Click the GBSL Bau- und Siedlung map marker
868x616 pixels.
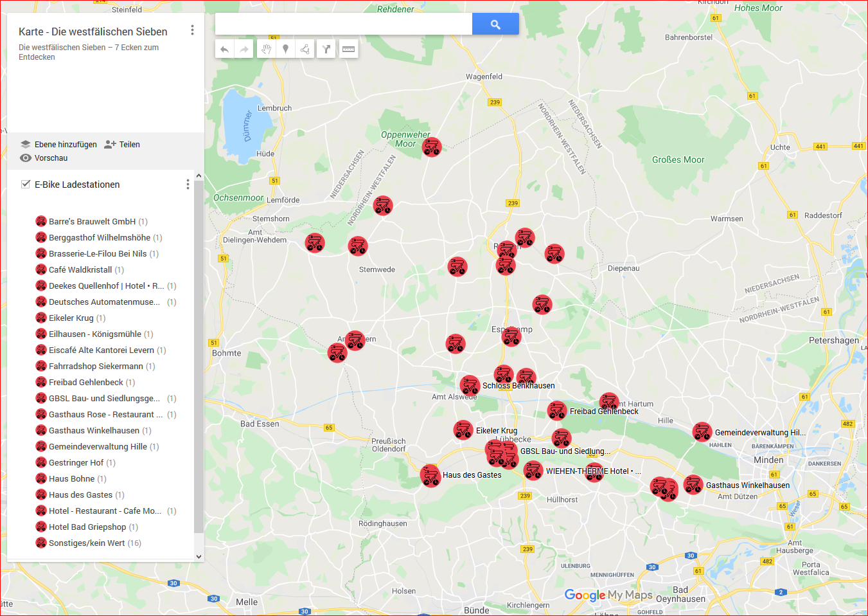pos(508,451)
